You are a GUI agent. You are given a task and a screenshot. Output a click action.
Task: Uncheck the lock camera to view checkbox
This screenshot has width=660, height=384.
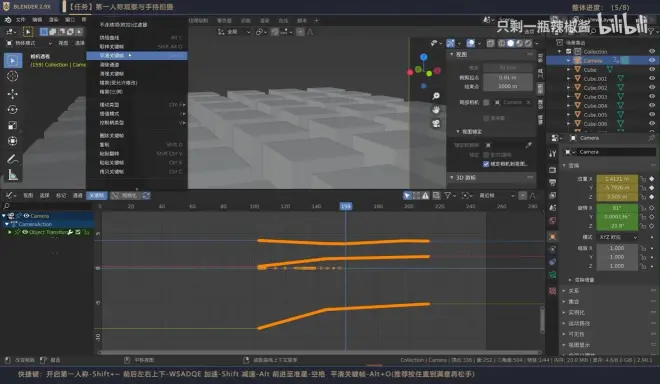(x=486, y=164)
